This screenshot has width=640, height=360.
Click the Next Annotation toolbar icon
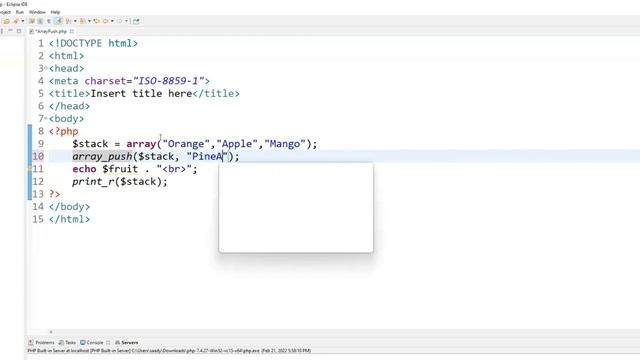point(68,21)
